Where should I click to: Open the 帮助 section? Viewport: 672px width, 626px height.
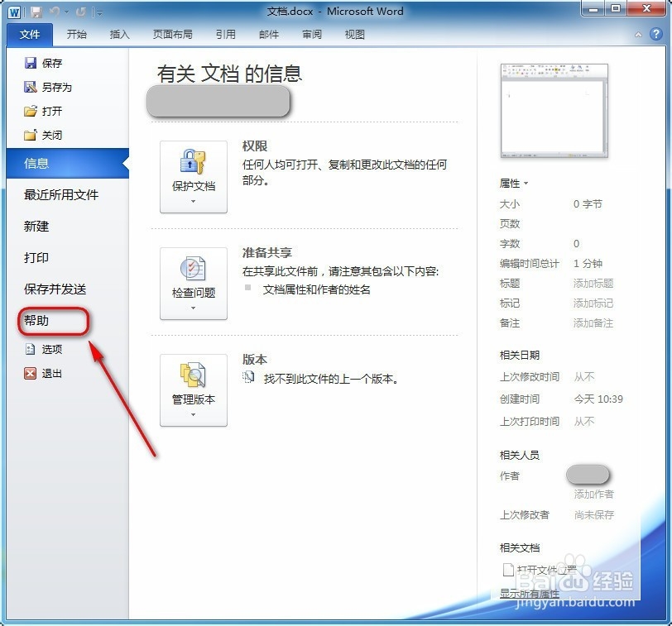tap(36, 320)
